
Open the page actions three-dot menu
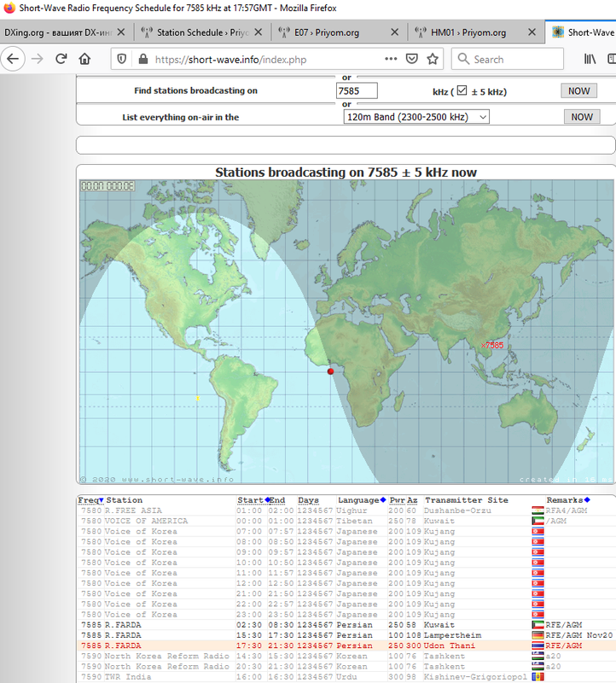click(x=391, y=59)
